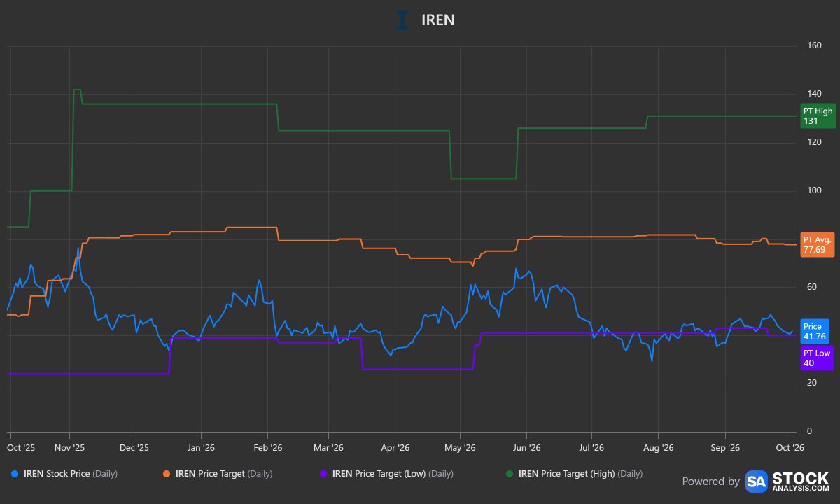Click the Jul '26 x-axis label
This screenshot has height=504, width=840.
click(x=592, y=447)
